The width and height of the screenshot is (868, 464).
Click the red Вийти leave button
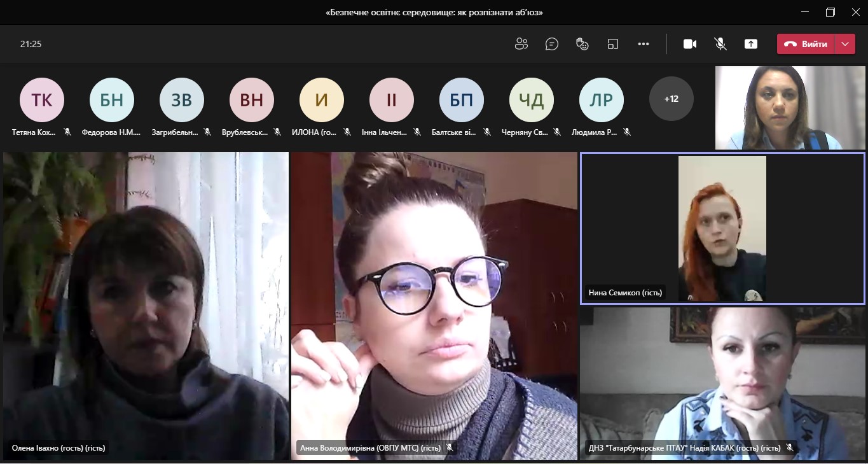pos(806,44)
